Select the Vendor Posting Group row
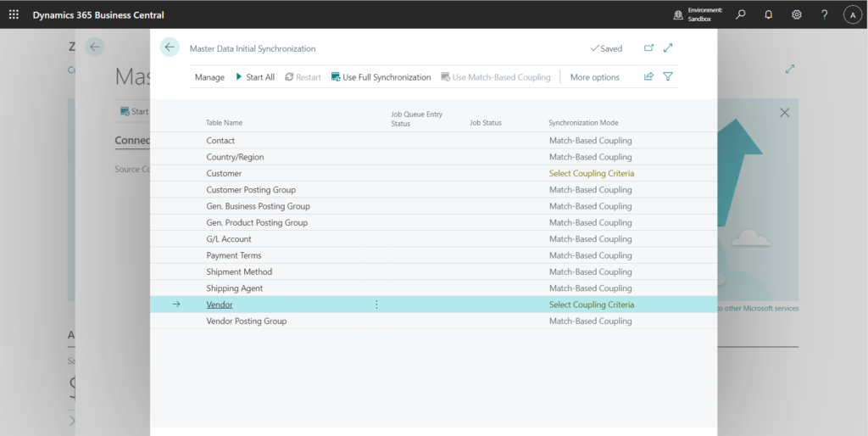The height and width of the screenshot is (436, 868). pos(433,321)
